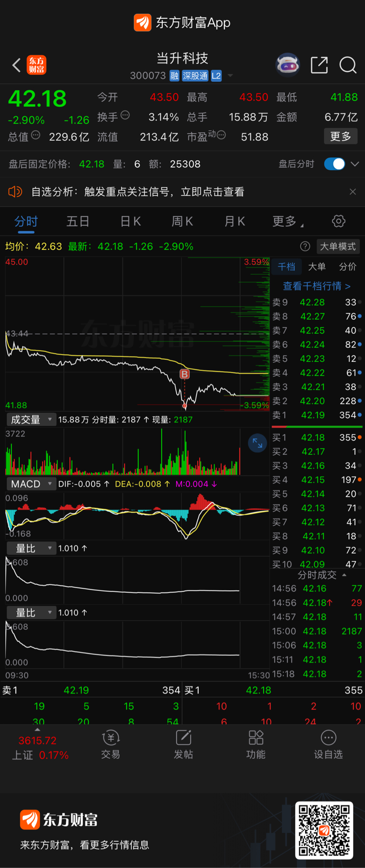Image resolution: width=365 pixels, height=868 pixels.
Task: Tap the bottom 买1 42.18 355 summary
Action: tap(274, 690)
